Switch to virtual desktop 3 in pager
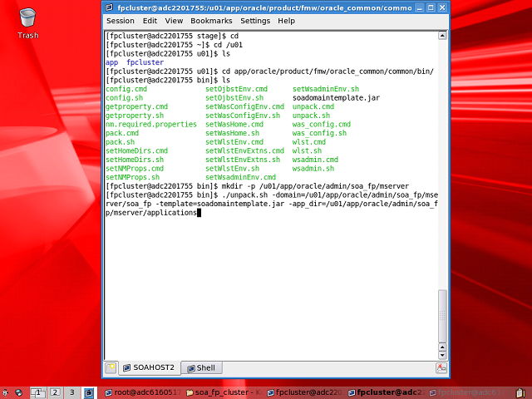This screenshot has height=399, width=532. coord(71,392)
